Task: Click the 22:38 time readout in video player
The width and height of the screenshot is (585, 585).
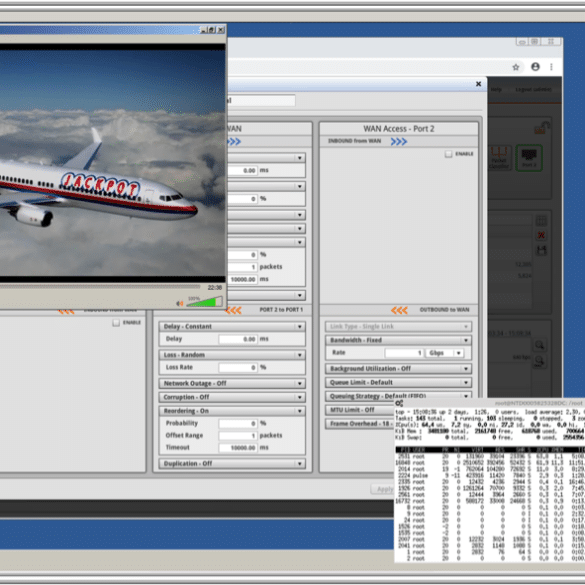Action: (x=215, y=287)
